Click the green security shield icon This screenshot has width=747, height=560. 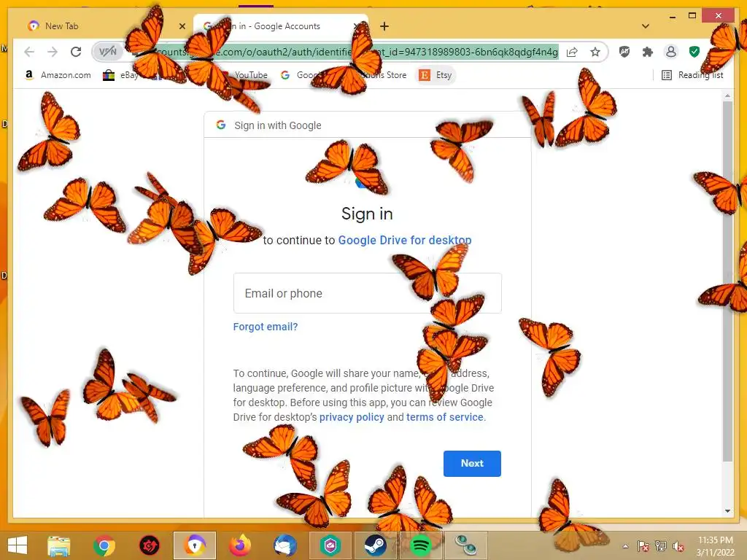point(694,52)
